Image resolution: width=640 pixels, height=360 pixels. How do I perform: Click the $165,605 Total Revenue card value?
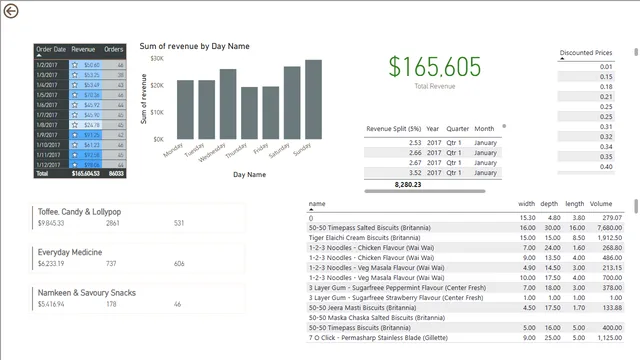point(435,67)
